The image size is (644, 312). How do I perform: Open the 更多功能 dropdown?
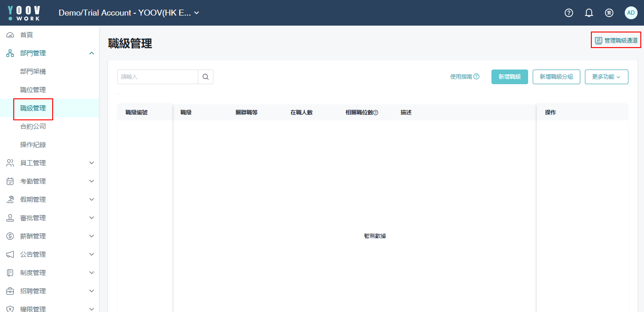point(606,77)
